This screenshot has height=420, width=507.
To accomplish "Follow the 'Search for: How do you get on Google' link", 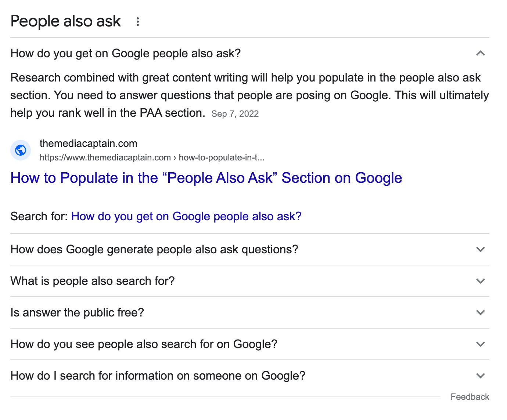I will point(186,217).
